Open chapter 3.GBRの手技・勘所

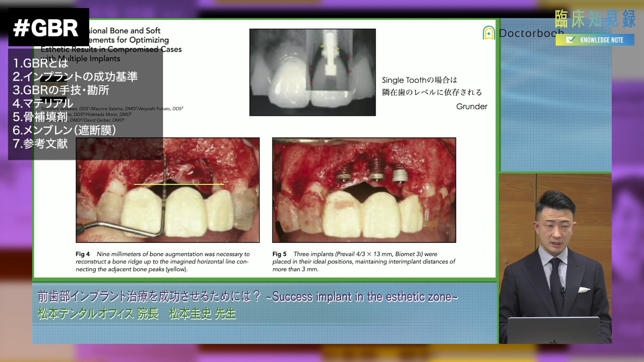click(61, 90)
